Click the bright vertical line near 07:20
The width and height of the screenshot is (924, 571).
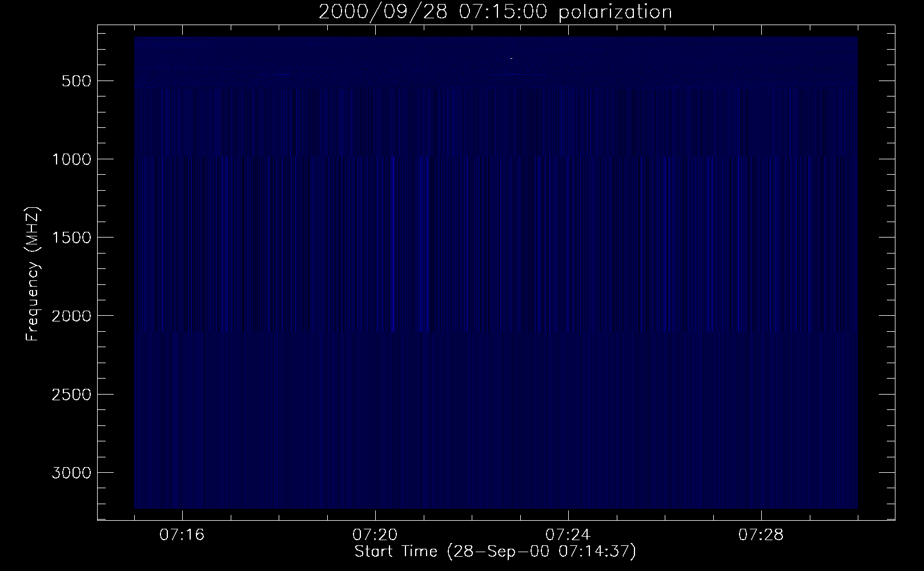pos(393,244)
